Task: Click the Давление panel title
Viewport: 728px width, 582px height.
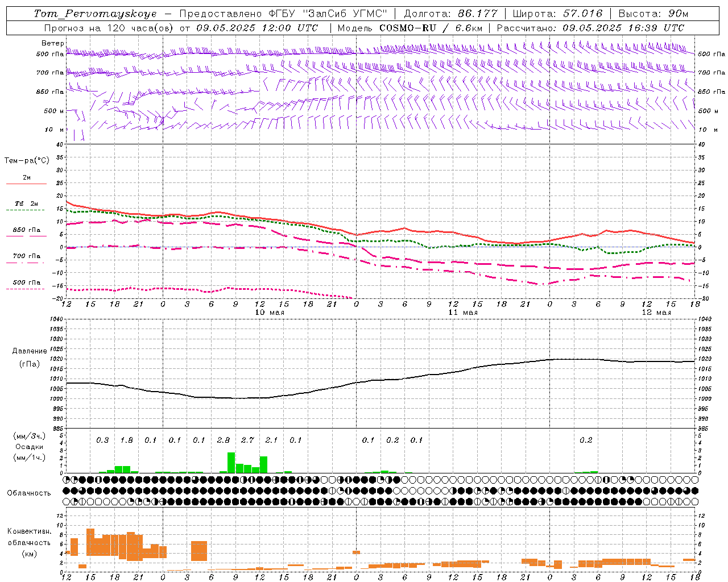Action: (30, 351)
